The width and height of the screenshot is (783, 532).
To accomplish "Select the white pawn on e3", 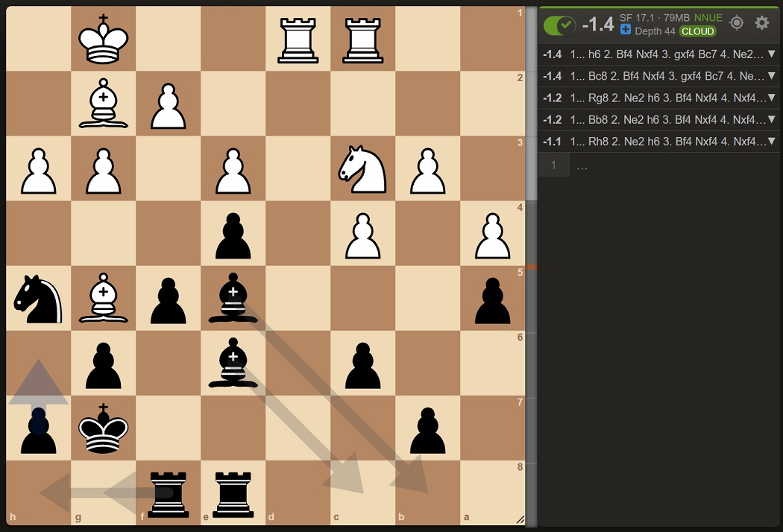I will tap(233, 171).
